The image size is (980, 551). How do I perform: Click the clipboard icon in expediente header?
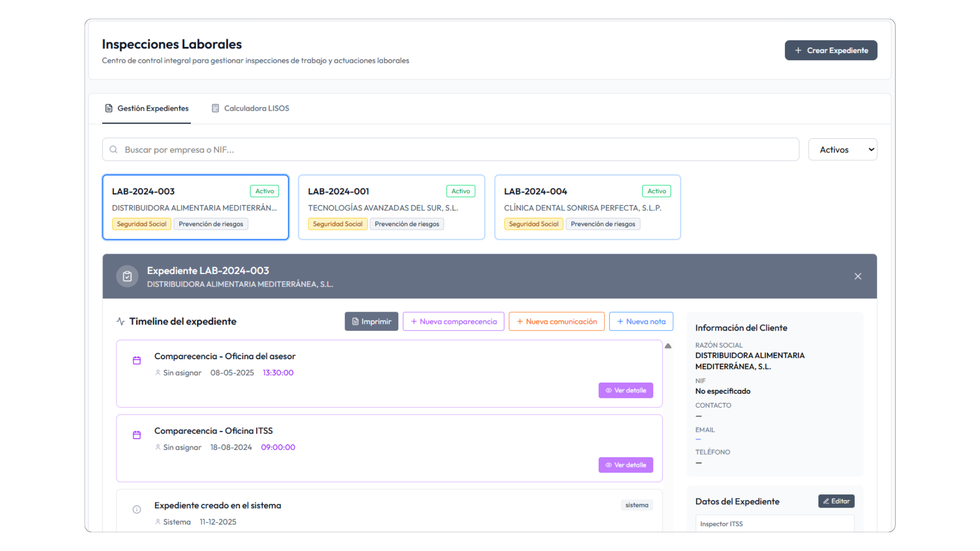127,276
